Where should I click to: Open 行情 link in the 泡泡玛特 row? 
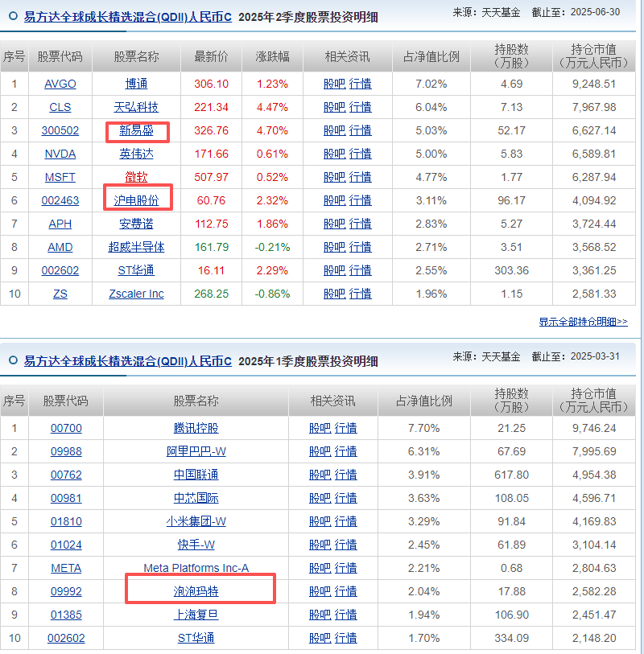click(345, 592)
